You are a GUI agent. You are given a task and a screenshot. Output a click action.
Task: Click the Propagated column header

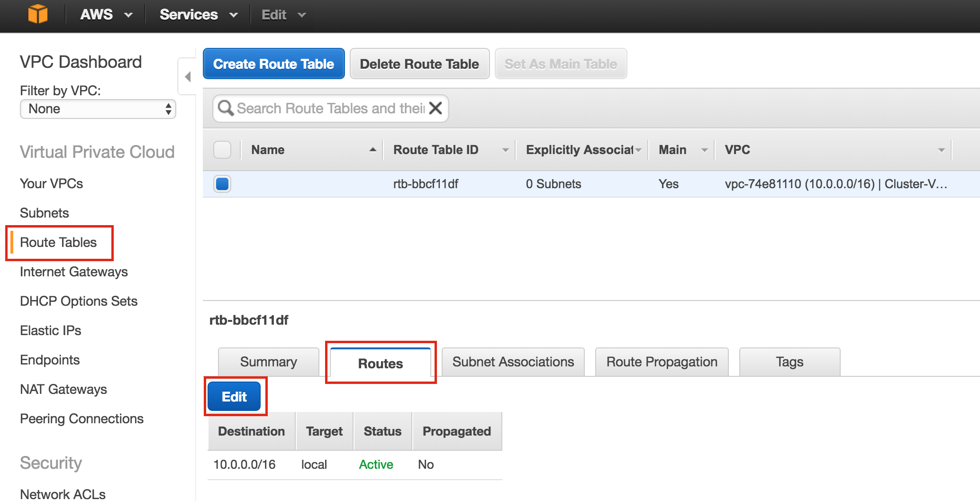click(x=457, y=431)
